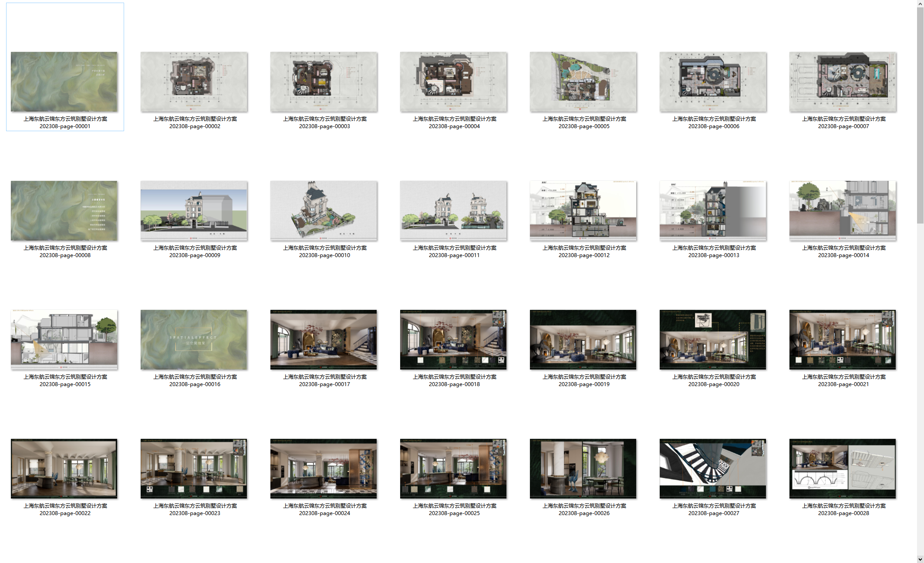
Task: Click basement plan thumbnail page-00007
Action: tap(843, 81)
